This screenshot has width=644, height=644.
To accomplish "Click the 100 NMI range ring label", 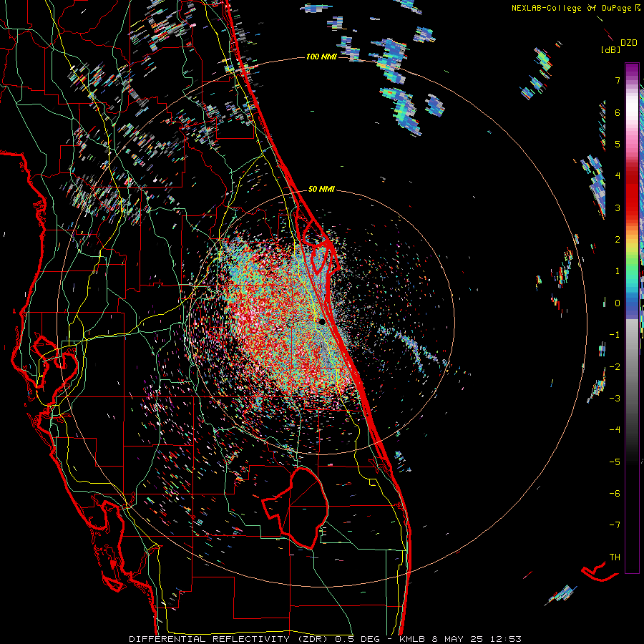I will tap(321, 57).
